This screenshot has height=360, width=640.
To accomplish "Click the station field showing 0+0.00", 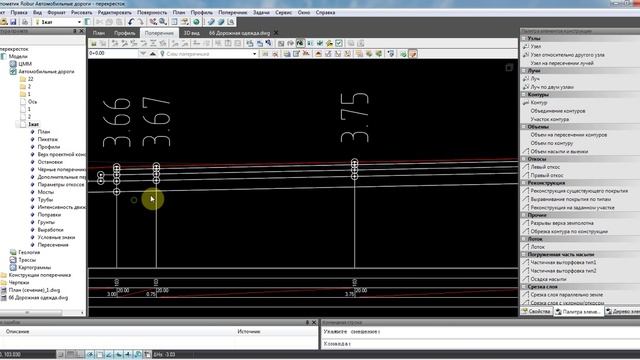I will tap(113, 53).
